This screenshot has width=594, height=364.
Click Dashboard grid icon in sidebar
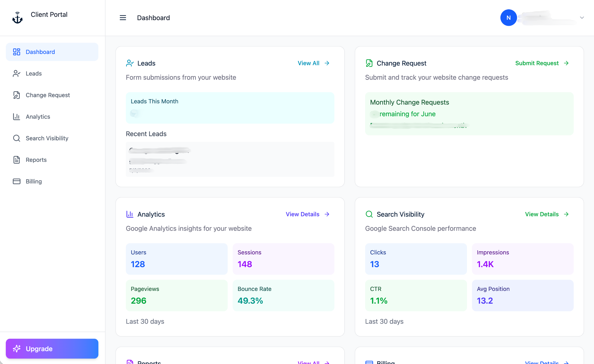tap(17, 52)
